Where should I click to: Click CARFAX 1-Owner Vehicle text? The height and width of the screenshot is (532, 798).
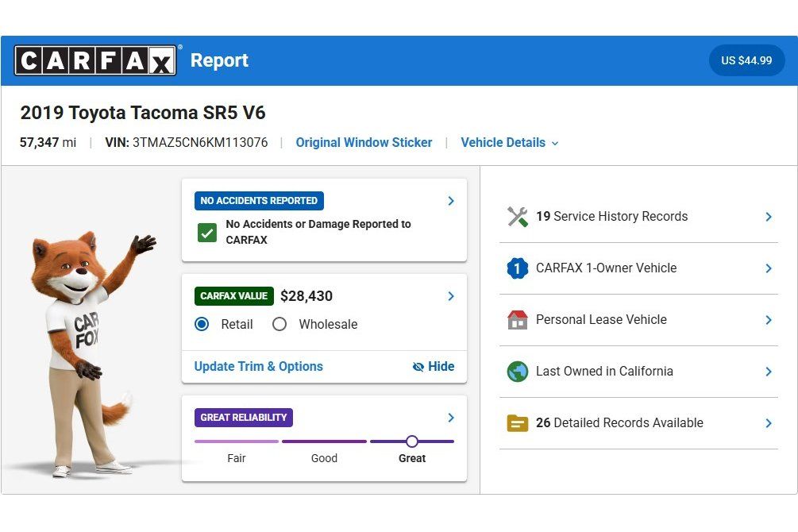click(606, 268)
